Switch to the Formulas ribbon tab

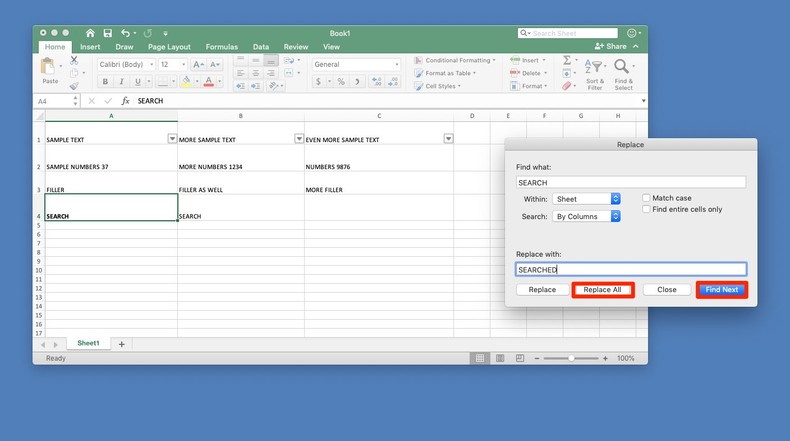[x=222, y=47]
